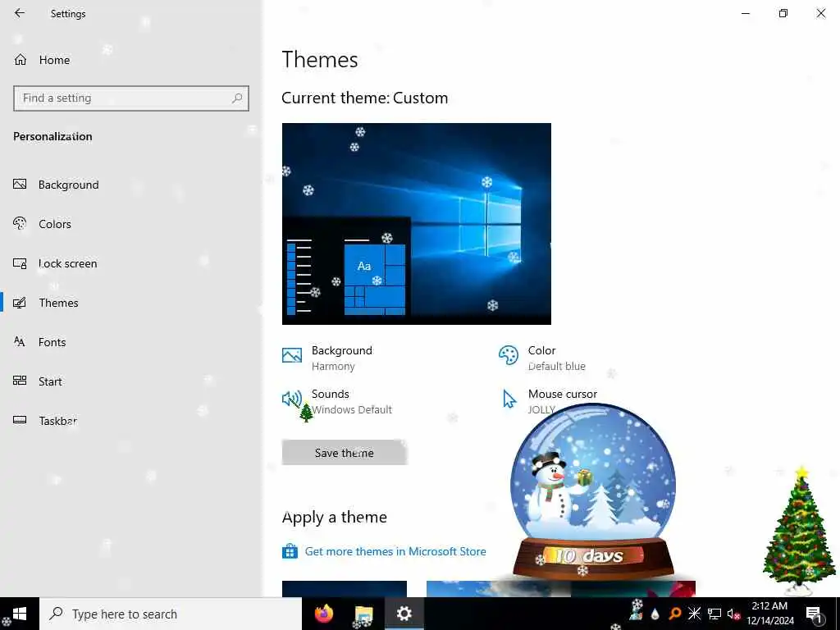Select the Themes page in sidebar
This screenshot has width=840, height=630.
point(131,303)
